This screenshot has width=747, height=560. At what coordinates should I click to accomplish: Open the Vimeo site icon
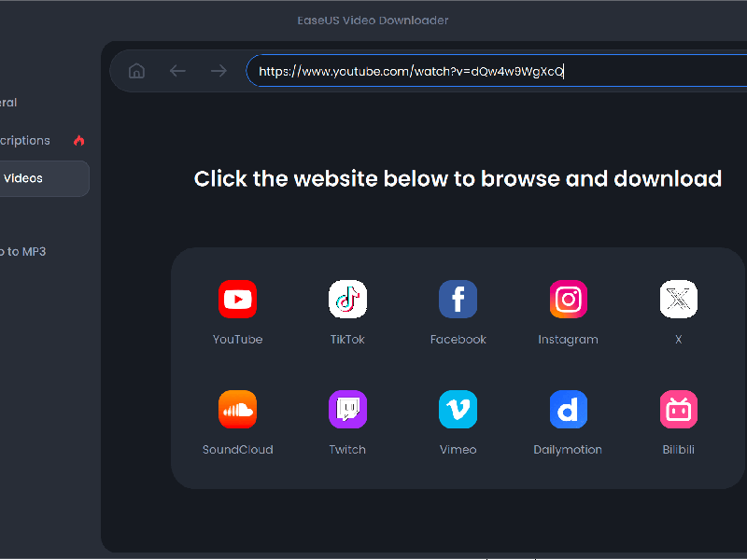pyautogui.click(x=458, y=409)
